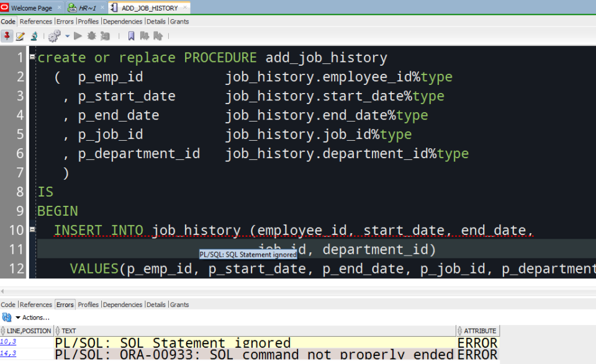Refresh the error list using the refresh icon
The height and width of the screenshot is (364, 596).
coord(6,317)
